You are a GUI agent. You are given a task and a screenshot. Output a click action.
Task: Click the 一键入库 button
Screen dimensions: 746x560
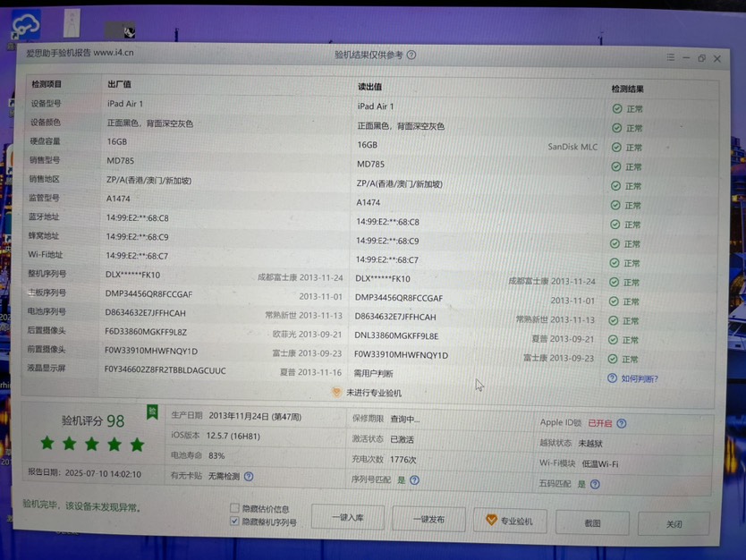pos(348,517)
